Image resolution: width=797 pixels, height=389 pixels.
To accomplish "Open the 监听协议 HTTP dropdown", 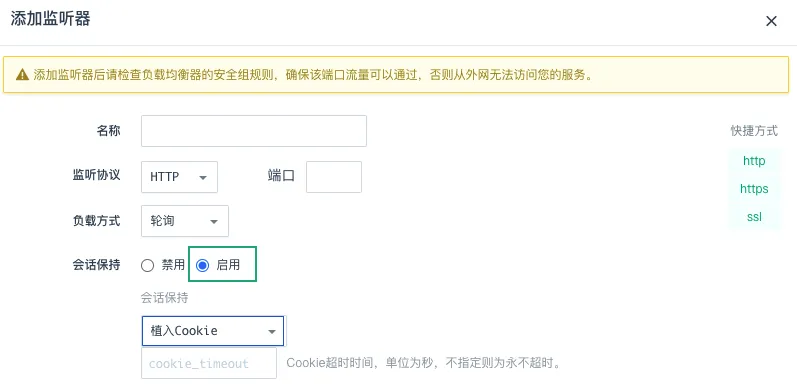I will tap(179, 177).
